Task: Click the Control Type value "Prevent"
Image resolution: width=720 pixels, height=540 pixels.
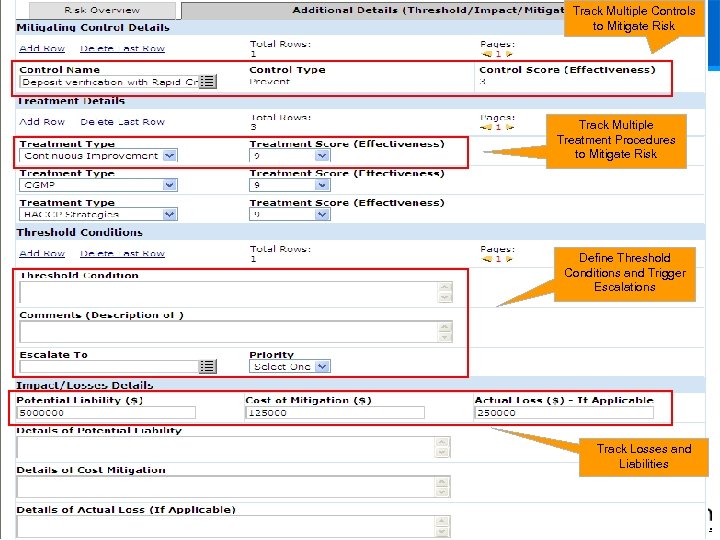Action: point(269,81)
